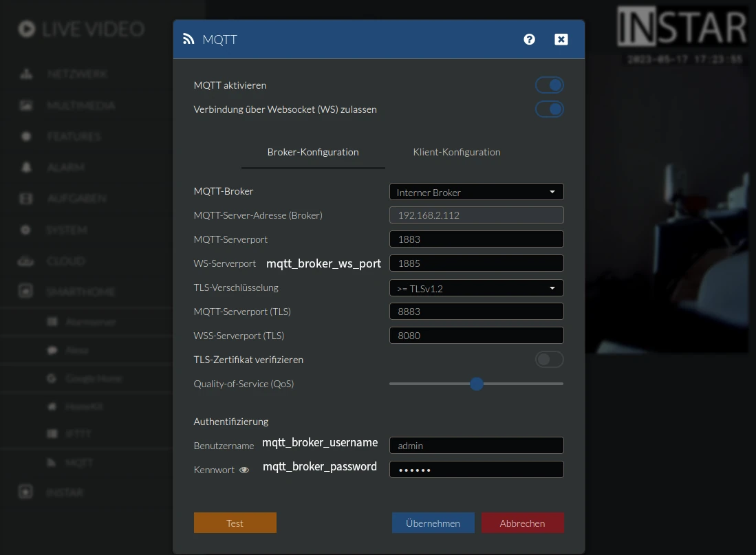Select the Broker-Konfiguration tab
Image resolution: width=756 pixels, height=555 pixels.
[313, 152]
